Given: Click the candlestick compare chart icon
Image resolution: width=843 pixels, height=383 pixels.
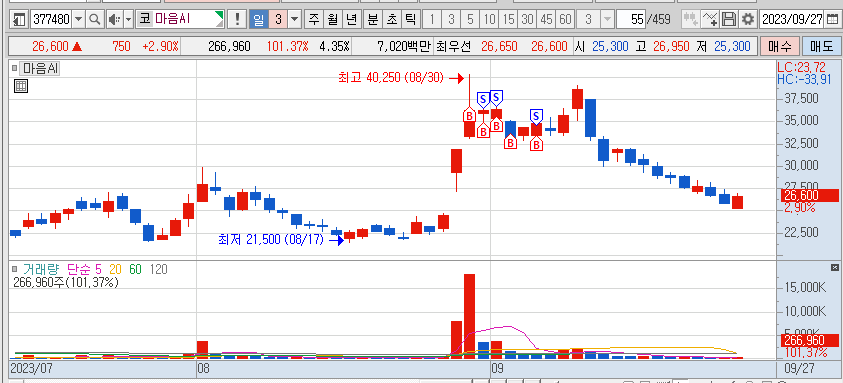Looking at the screenshot, I should pyautogui.click(x=691, y=20).
